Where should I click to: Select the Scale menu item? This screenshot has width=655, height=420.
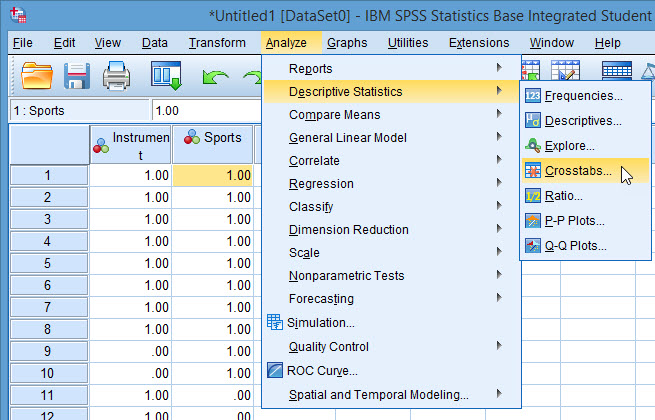pyautogui.click(x=391, y=252)
